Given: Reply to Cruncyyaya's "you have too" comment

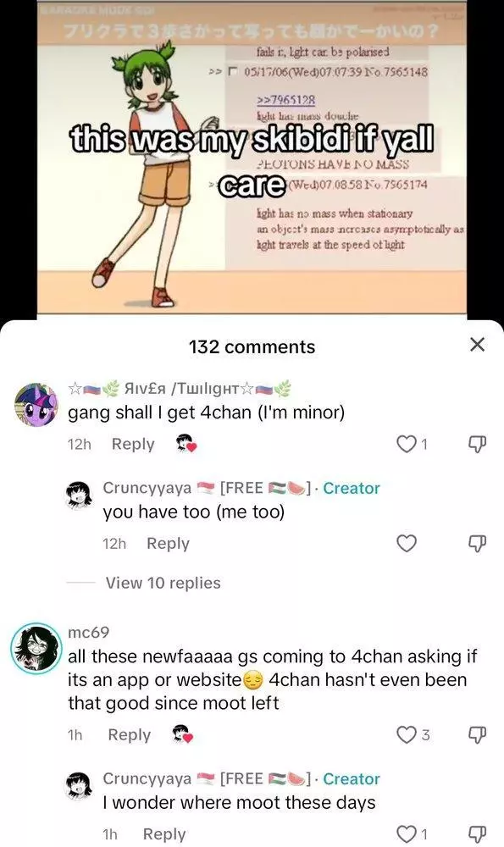Looking at the screenshot, I should [168, 544].
